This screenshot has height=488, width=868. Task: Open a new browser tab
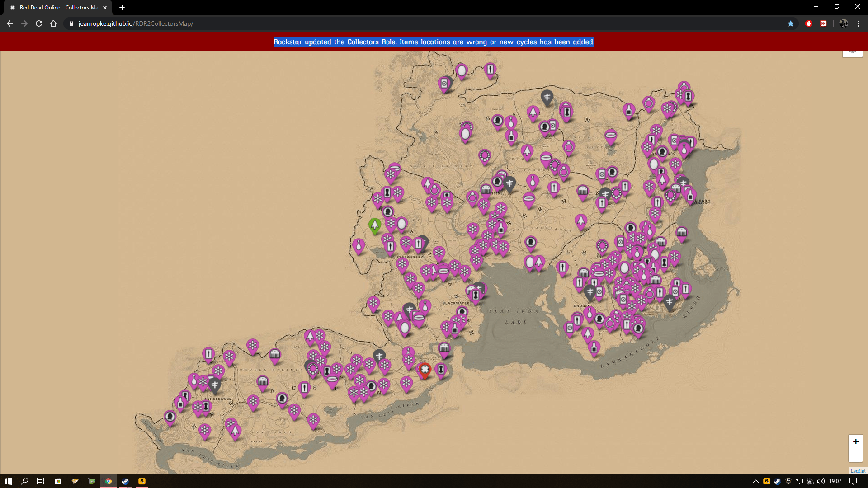pyautogui.click(x=122, y=8)
